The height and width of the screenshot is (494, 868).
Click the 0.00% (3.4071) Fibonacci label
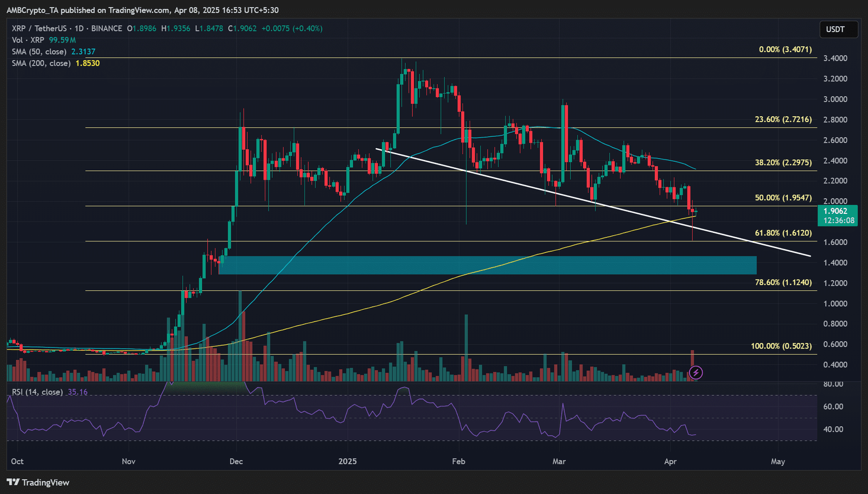(x=785, y=49)
